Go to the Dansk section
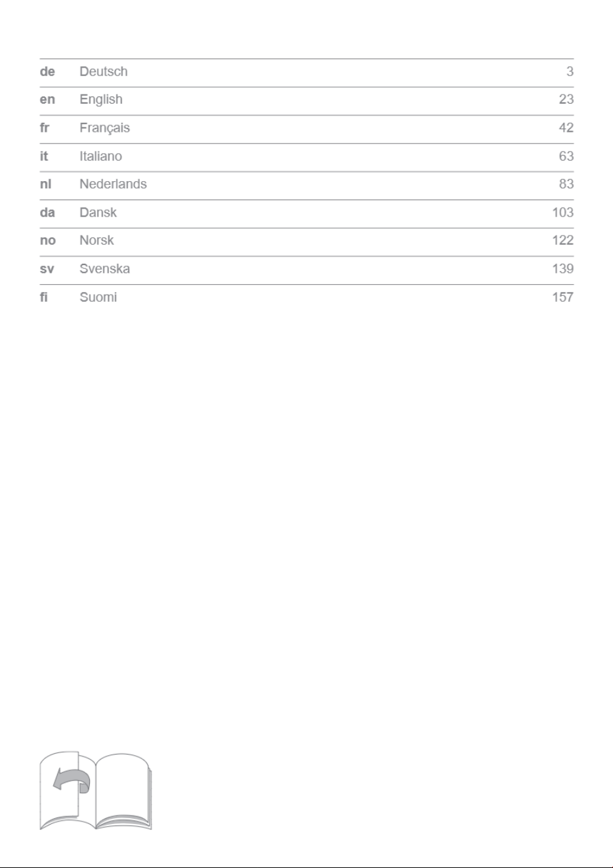 click(98, 213)
